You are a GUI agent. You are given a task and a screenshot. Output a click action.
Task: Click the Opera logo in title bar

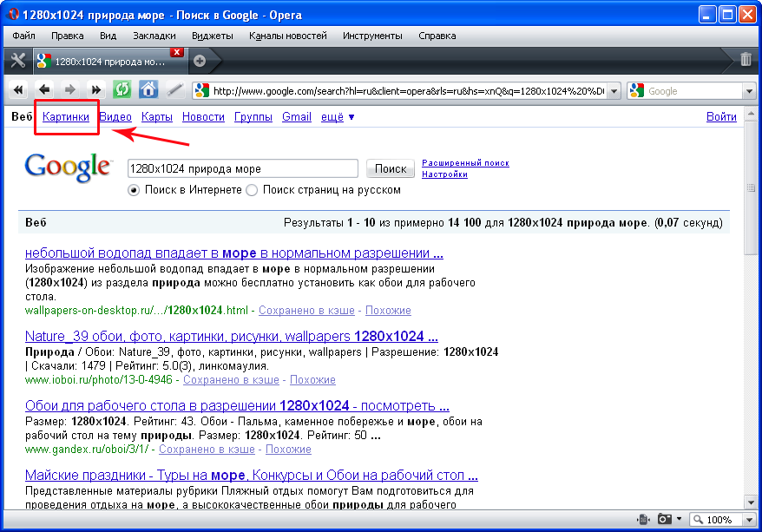pyautogui.click(x=13, y=15)
